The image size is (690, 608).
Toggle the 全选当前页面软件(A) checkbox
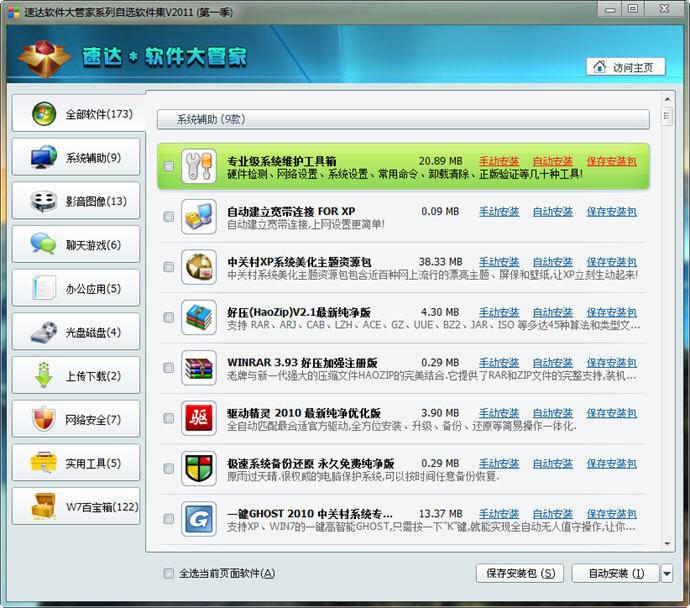pos(169,573)
